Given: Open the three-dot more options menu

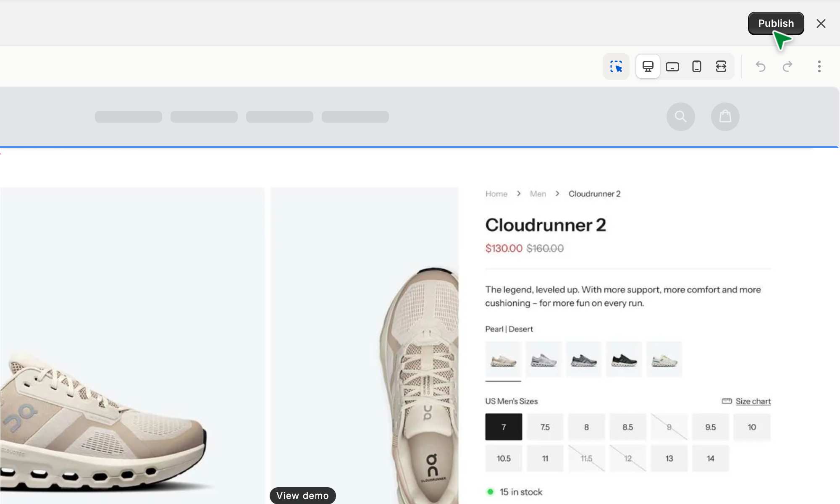Looking at the screenshot, I should (x=819, y=66).
